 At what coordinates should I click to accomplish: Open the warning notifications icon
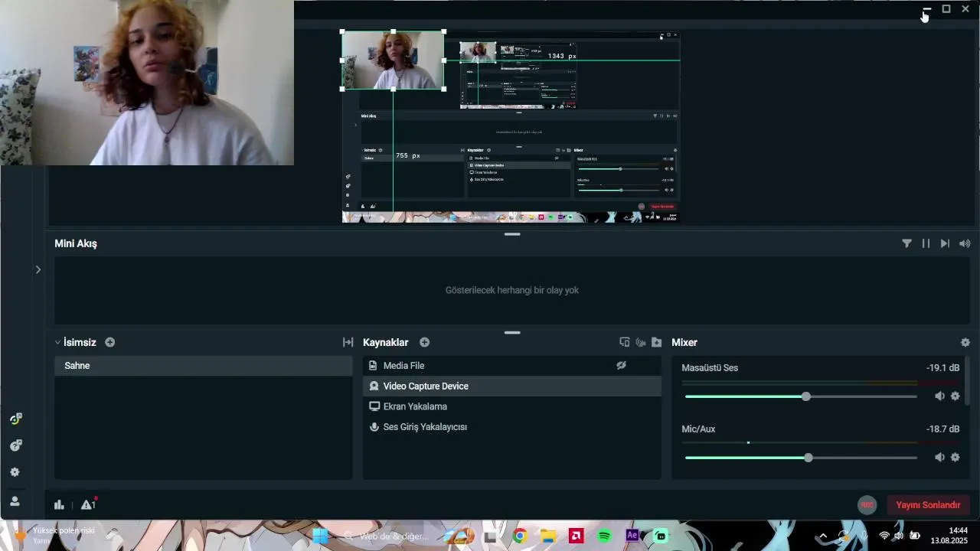pos(88,504)
